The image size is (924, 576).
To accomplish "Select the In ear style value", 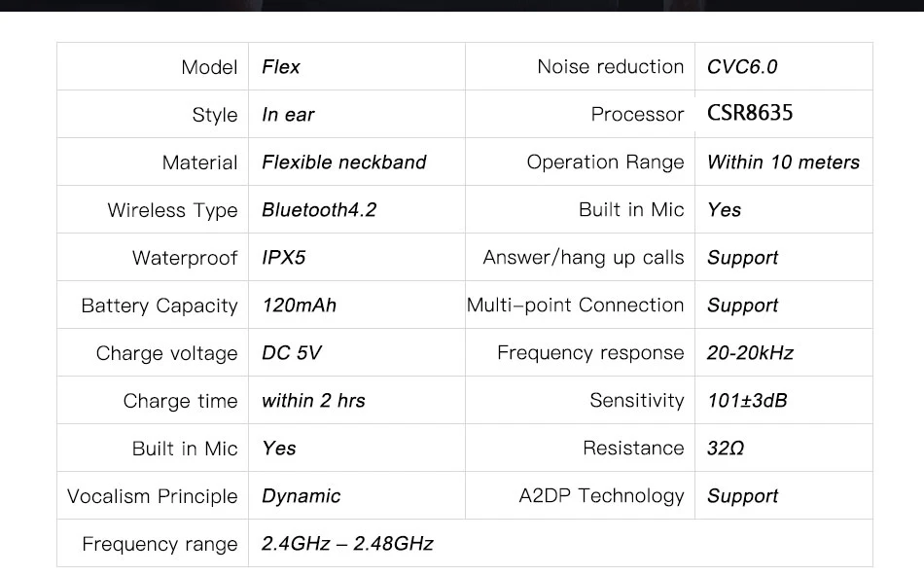I will pyautogui.click(x=288, y=115).
